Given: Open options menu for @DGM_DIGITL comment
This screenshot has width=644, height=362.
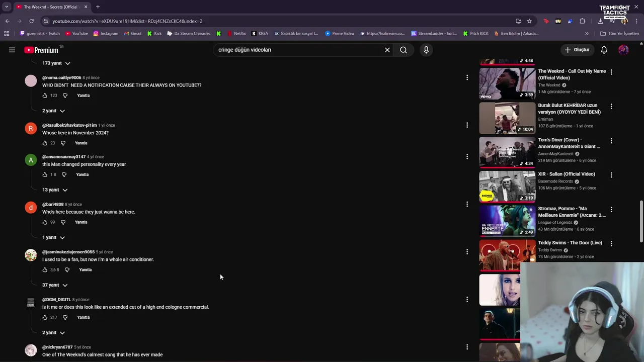Looking at the screenshot, I should coord(467,299).
